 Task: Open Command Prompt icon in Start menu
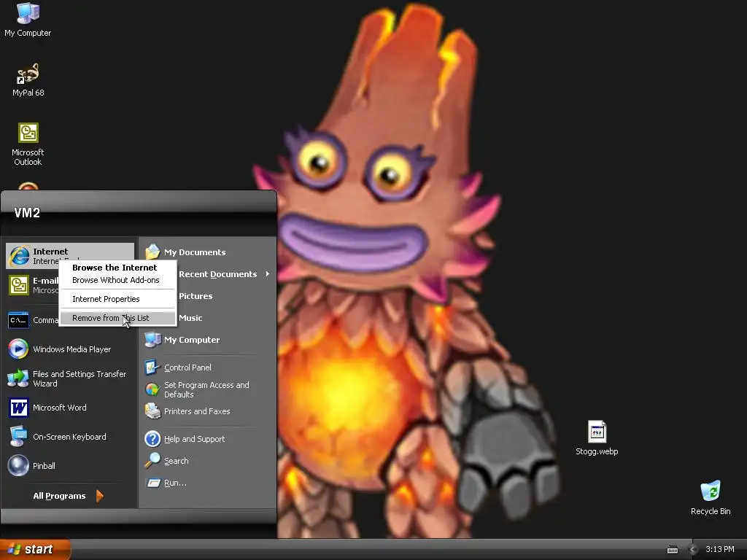tap(18, 320)
